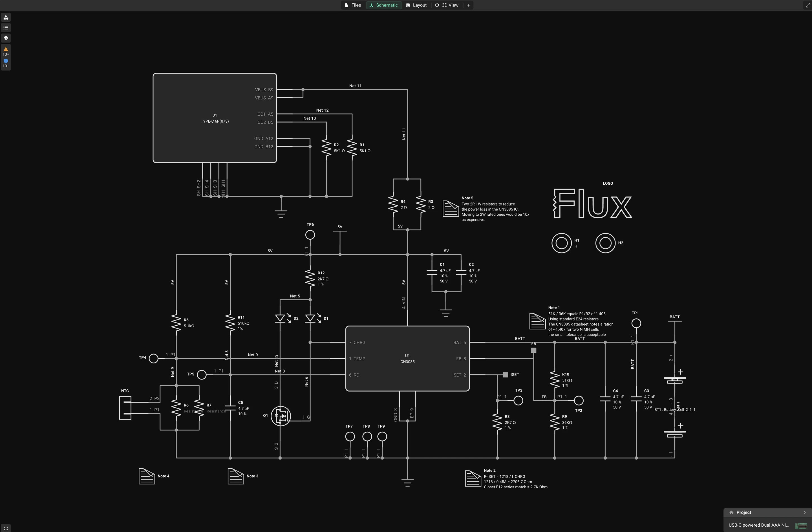The height and width of the screenshot is (532, 812).
Task: Select the D1 LED symbol
Action: 310,318
